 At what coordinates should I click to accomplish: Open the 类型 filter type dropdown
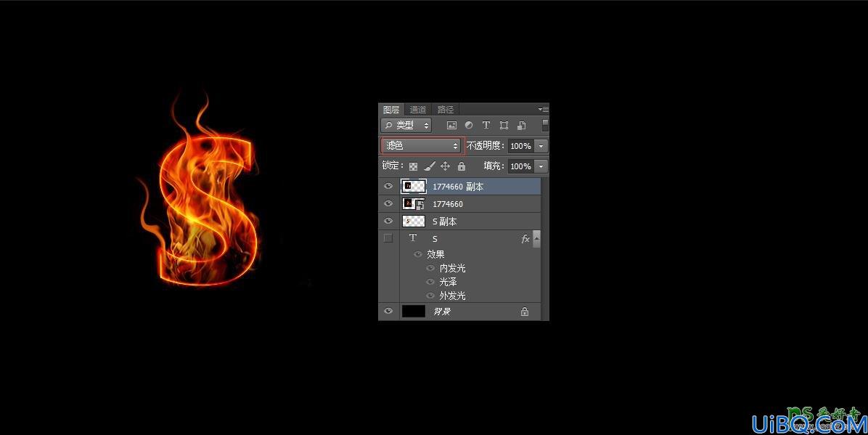(x=406, y=125)
